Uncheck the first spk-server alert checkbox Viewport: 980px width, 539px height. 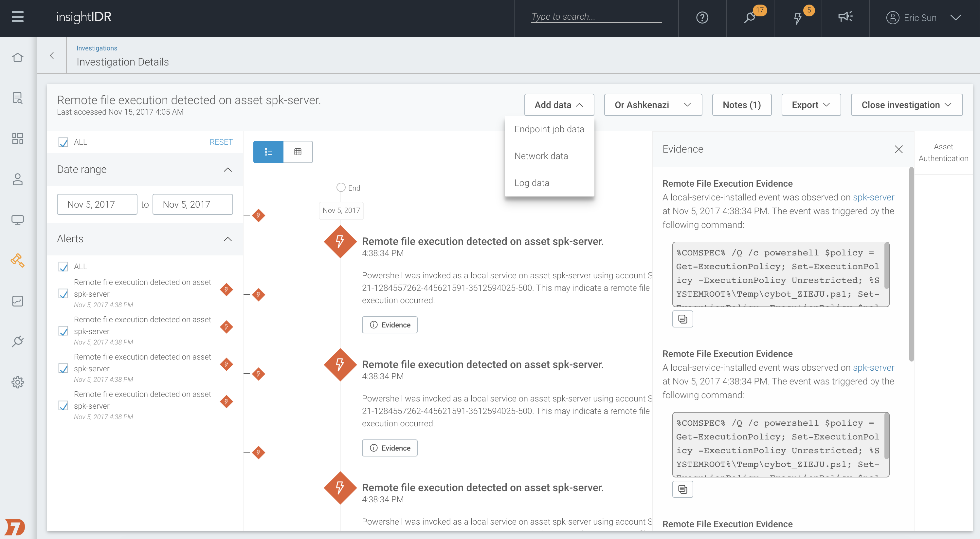63,293
